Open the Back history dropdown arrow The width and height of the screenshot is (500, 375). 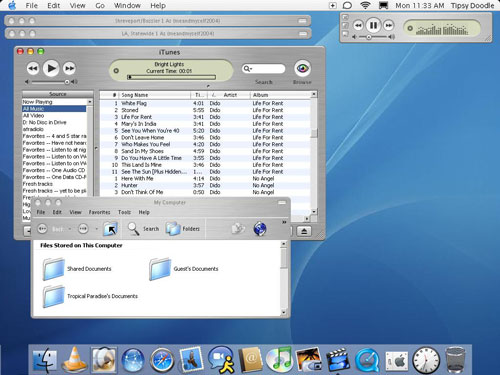[x=70, y=229]
